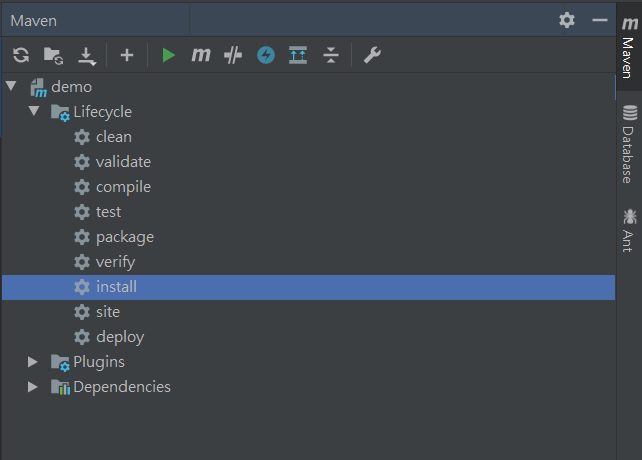642x460 pixels.
Task: Select the site lifecycle goal
Action: tap(108, 312)
